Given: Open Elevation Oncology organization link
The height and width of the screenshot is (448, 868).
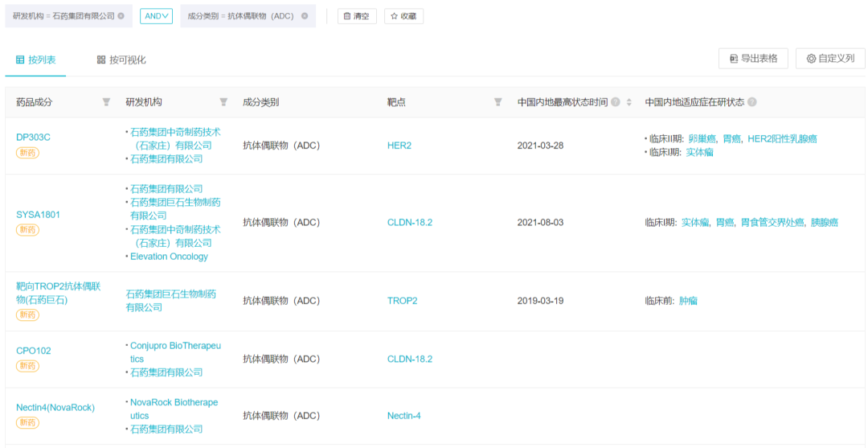Looking at the screenshot, I should tap(169, 257).
